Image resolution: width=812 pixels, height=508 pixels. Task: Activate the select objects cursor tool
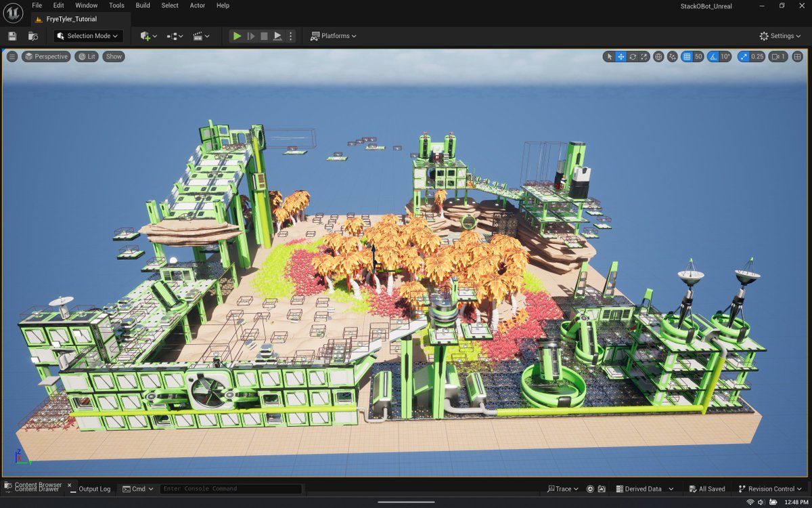[609, 56]
